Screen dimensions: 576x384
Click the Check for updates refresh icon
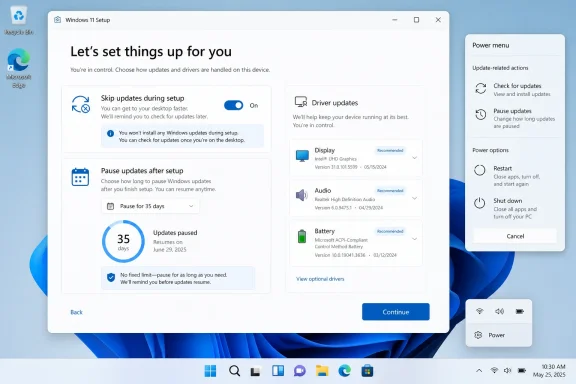(x=480, y=89)
